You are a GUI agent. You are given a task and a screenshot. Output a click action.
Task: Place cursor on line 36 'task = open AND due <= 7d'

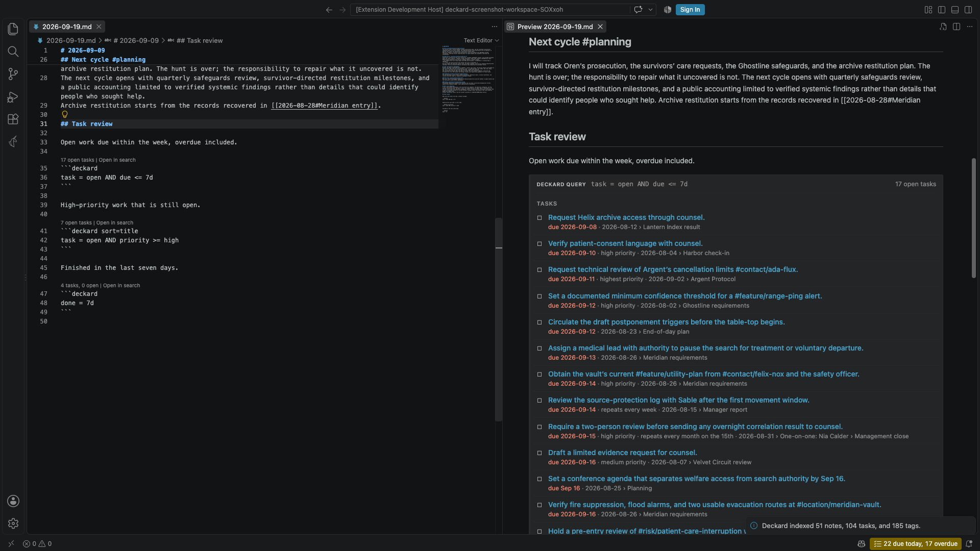coord(107,178)
